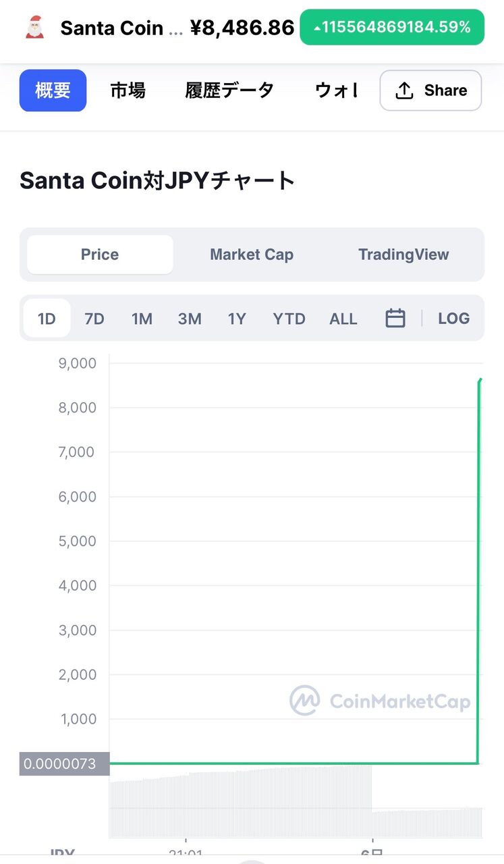Select the partially visible ウォ tab
The image size is (504, 864).
pos(336,90)
